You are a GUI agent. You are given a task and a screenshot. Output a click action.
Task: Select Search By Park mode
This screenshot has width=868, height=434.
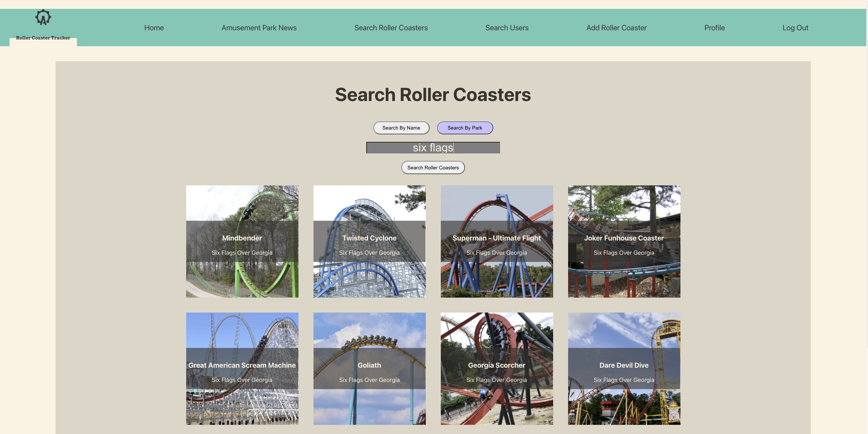pos(465,128)
